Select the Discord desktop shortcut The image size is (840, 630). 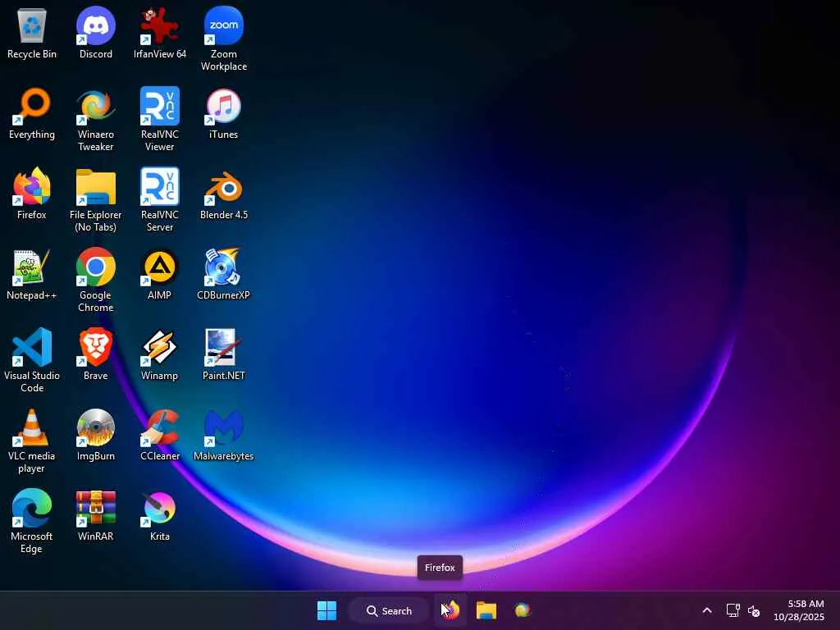tap(96, 33)
